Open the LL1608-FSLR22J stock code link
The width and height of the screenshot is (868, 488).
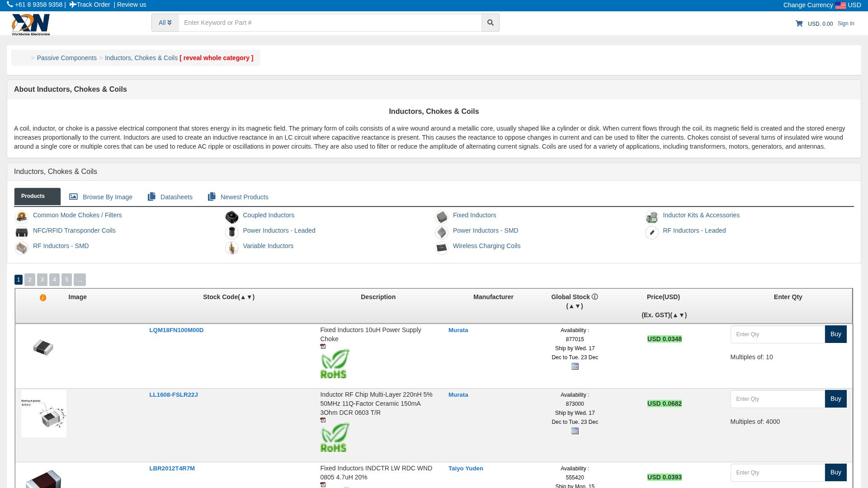[174, 395]
